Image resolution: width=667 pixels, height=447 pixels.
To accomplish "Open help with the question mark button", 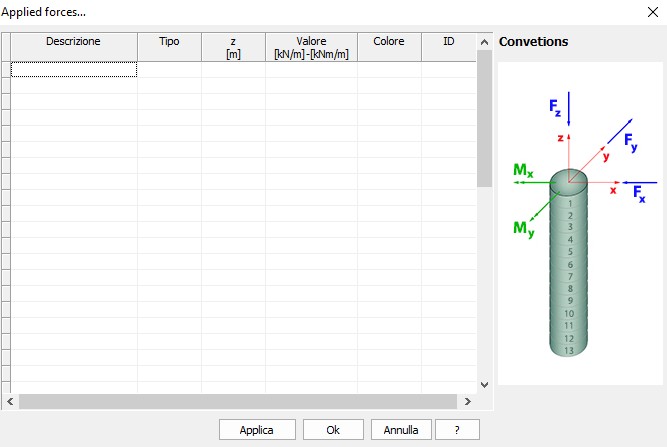I will click(x=457, y=429).
